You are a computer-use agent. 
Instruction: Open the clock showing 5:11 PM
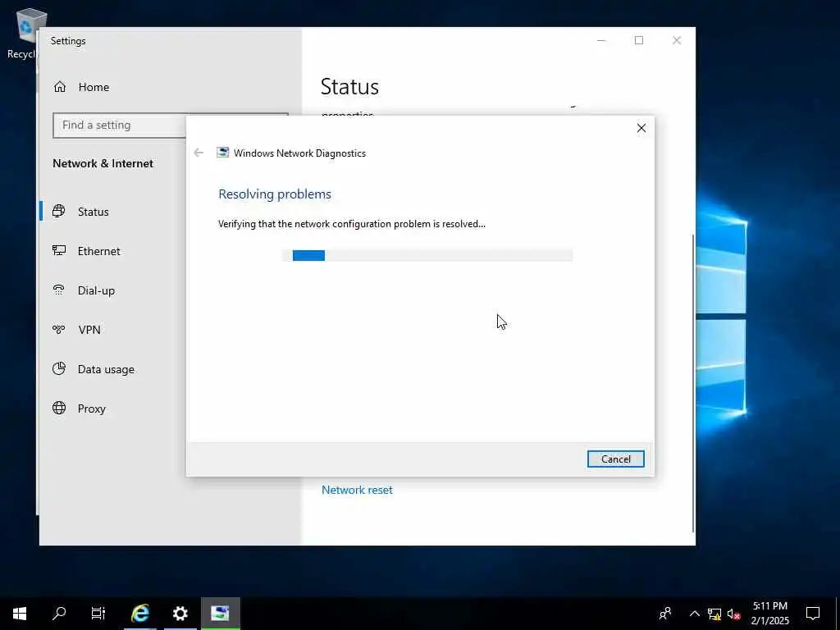(769, 614)
